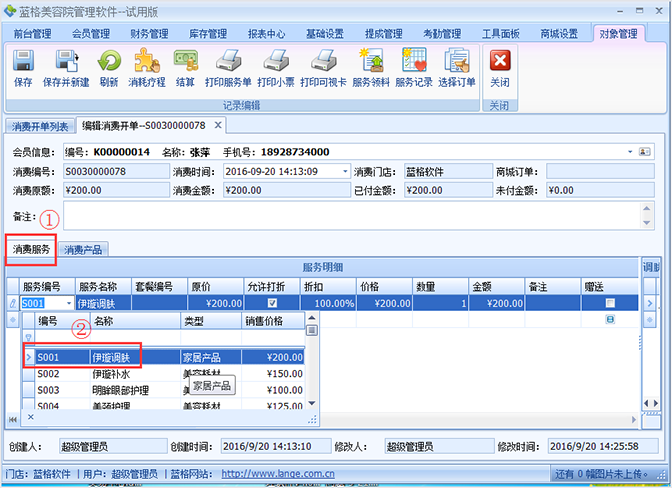The image size is (672, 488).
Task: Click the 100.00% discount cell
Action: tap(328, 303)
